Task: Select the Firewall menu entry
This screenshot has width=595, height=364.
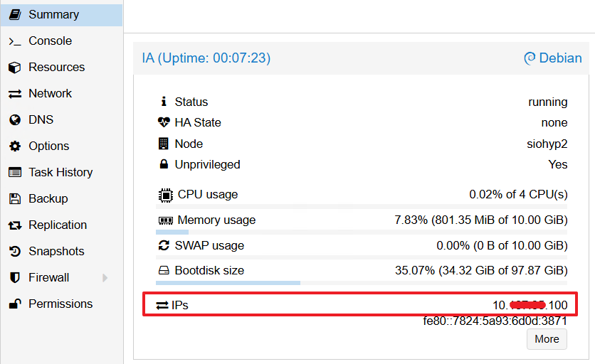Action: [48, 278]
